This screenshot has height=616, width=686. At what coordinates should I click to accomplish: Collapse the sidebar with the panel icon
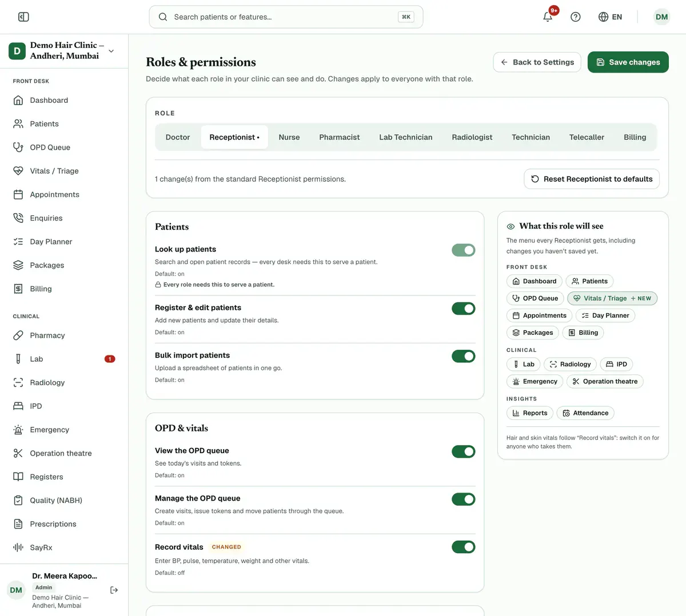pos(23,17)
